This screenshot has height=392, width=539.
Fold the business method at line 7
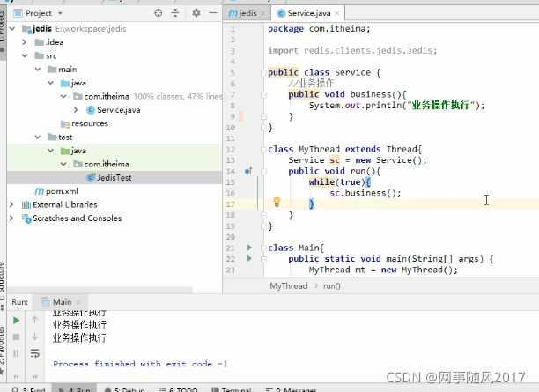pyautogui.click(x=263, y=94)
